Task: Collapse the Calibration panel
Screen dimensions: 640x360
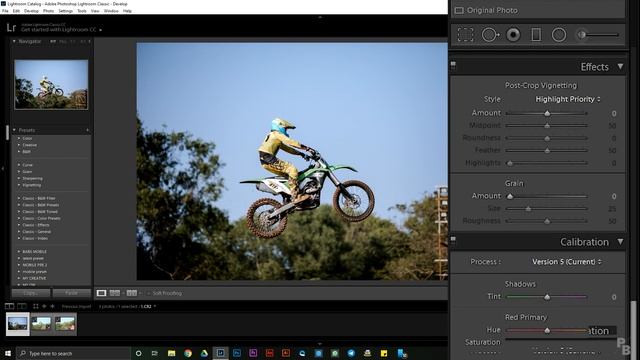Action: tap(620, 242)
